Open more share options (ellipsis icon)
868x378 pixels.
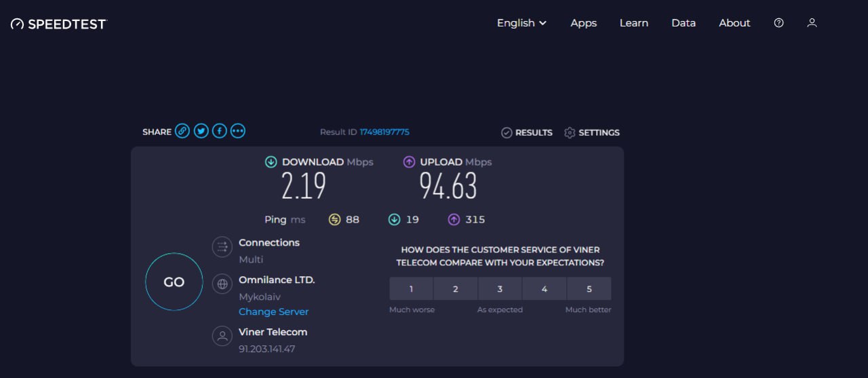(x=237, y=132)
